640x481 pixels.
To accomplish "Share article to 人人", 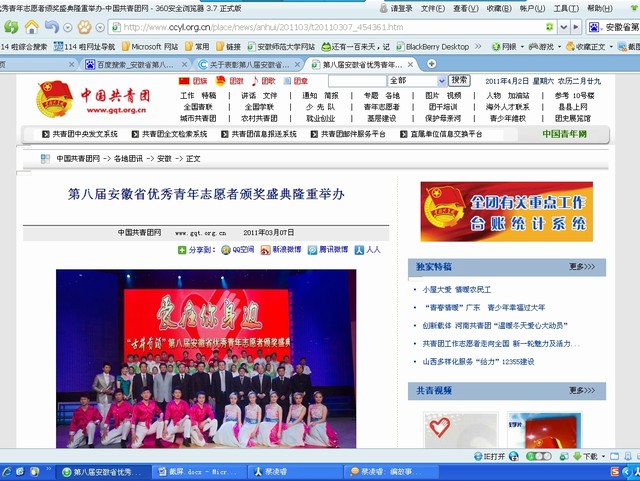I will 368,249.
